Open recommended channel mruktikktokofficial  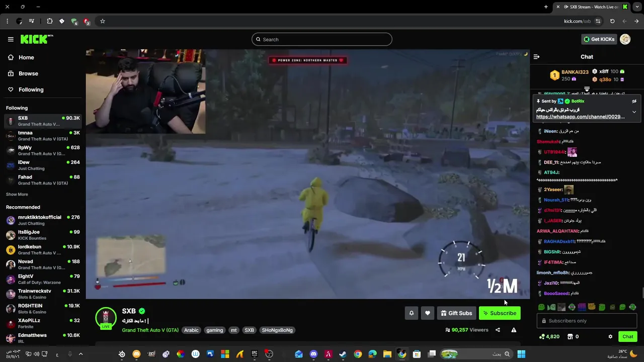point(43,220)
